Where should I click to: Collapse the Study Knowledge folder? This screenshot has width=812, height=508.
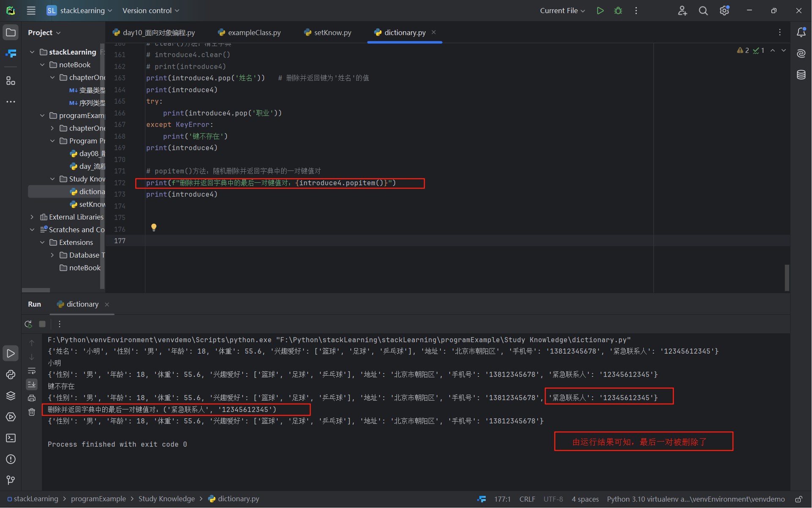52,179
